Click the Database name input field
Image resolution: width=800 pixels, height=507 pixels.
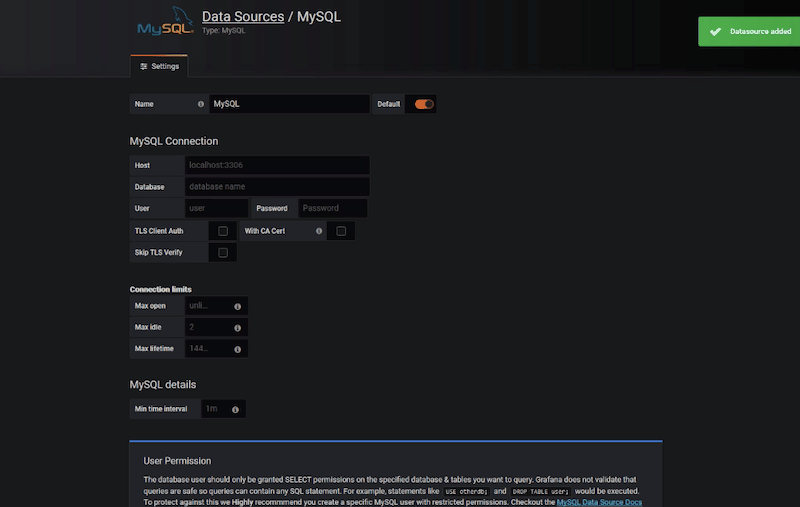click(277, 187)
